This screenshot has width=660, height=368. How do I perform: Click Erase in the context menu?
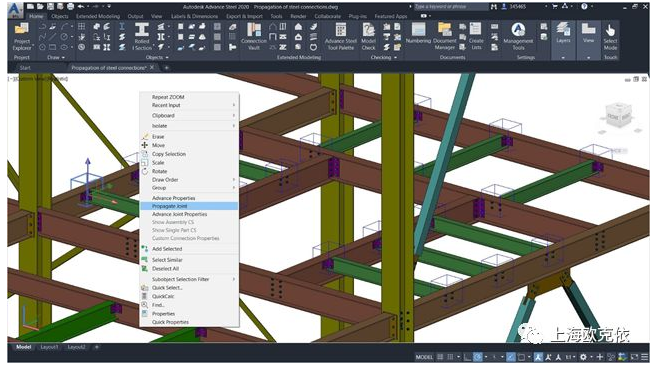click(189, 137)
